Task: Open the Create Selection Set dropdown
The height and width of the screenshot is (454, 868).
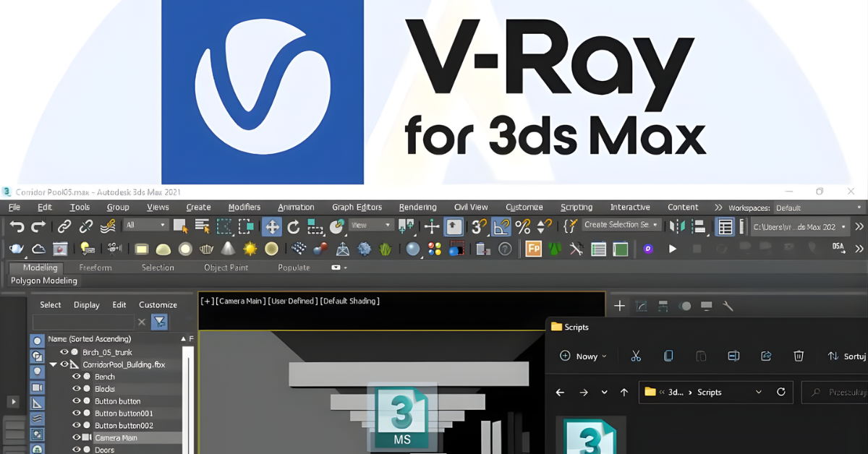Action: [x=621, y=226]
